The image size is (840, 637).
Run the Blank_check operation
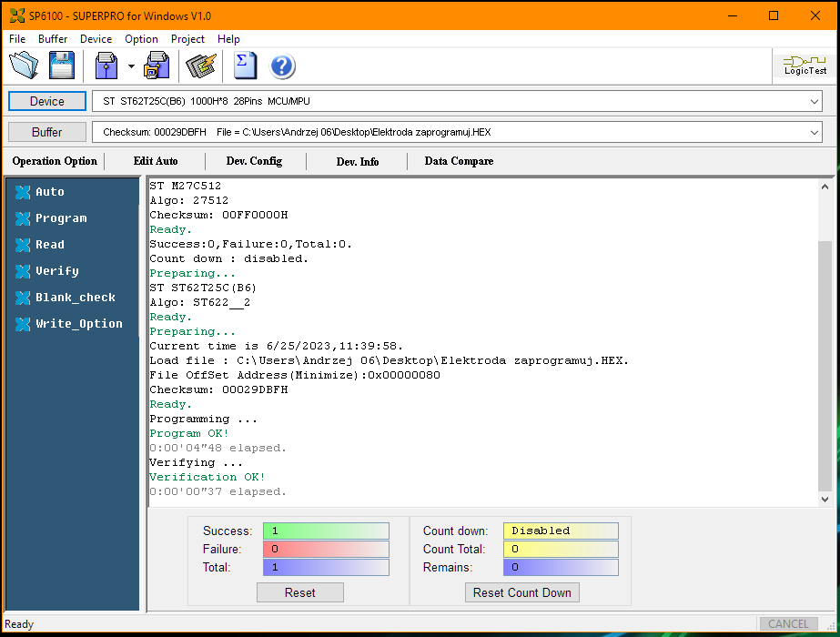pos(65,297)
